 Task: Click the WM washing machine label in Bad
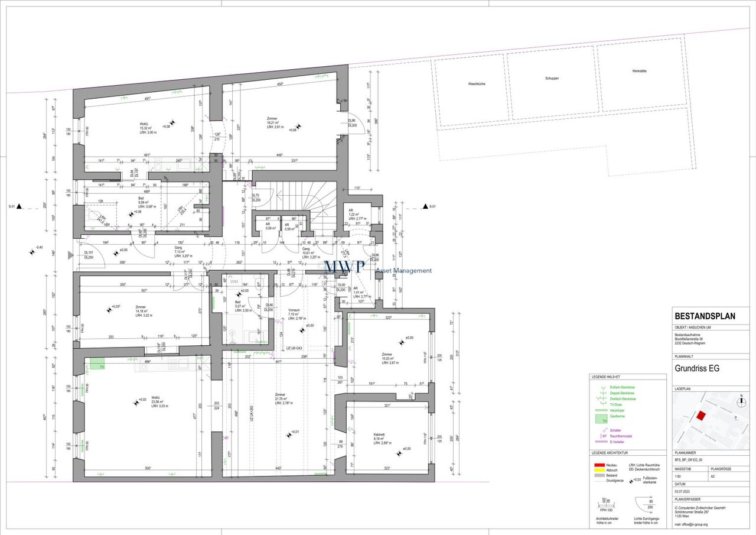point(234,282)
